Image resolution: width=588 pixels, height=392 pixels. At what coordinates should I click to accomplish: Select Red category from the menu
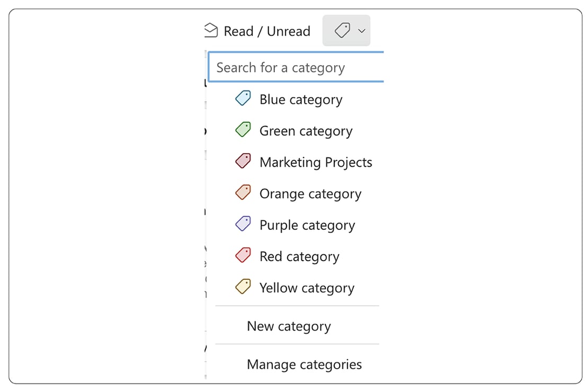click(299, 256)
